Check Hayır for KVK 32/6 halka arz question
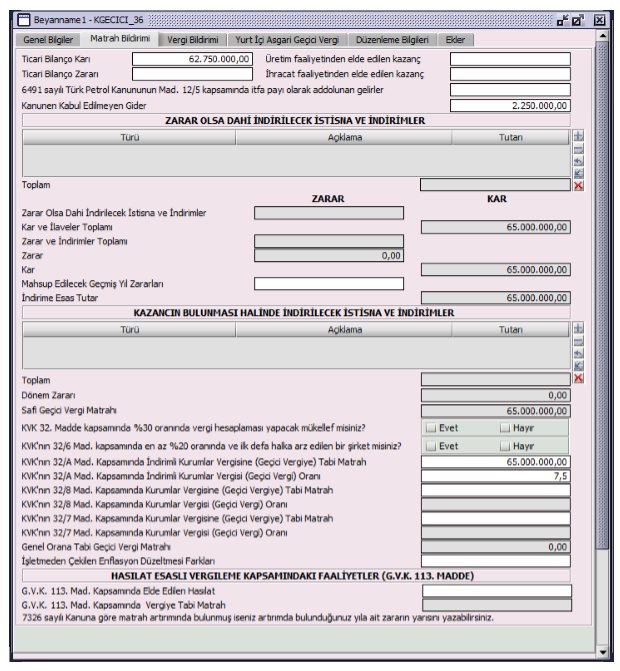 tap(505, 446)
